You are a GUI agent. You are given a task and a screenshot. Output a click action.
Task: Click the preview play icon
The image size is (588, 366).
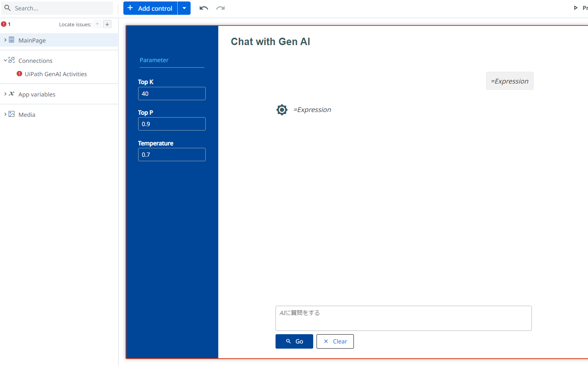(x=575, y=8)
